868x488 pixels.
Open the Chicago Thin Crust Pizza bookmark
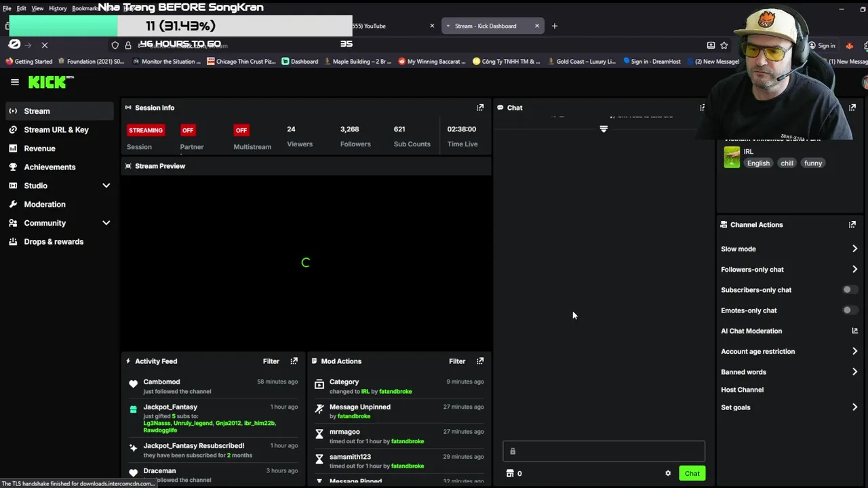(x=241, y=61)
